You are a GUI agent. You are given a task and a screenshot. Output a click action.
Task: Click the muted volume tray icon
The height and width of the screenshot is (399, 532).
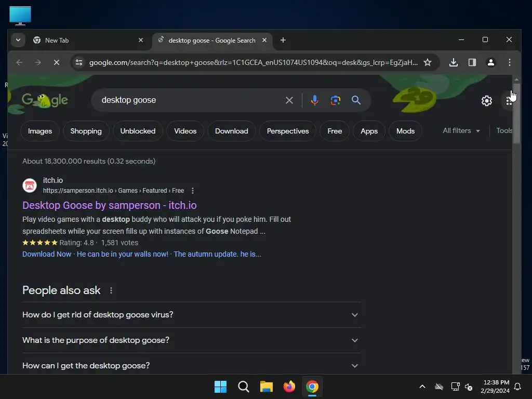click(x=469, y=387)
